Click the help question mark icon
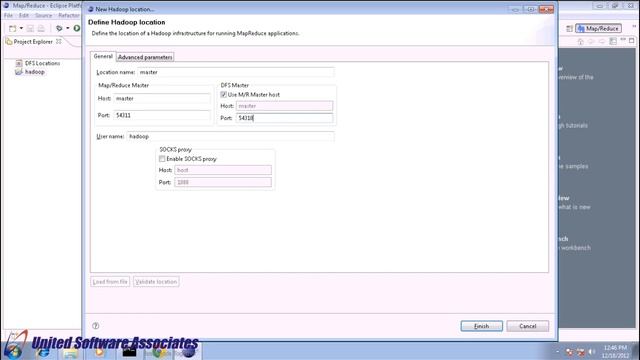This screenshot has width=640, height=360. [96, 326]
